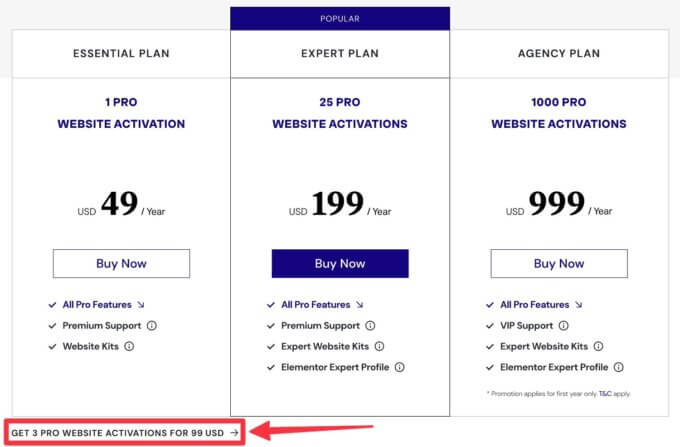The image size is (680, 447).
Task: Buy the Expert Plan for 199 USD
Action: click(340, 264)
